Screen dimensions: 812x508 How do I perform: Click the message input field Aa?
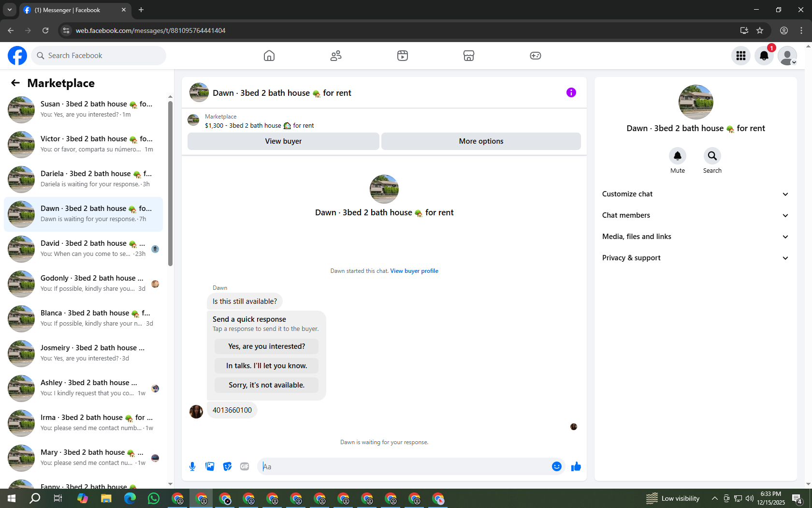[x=404, y=466]
